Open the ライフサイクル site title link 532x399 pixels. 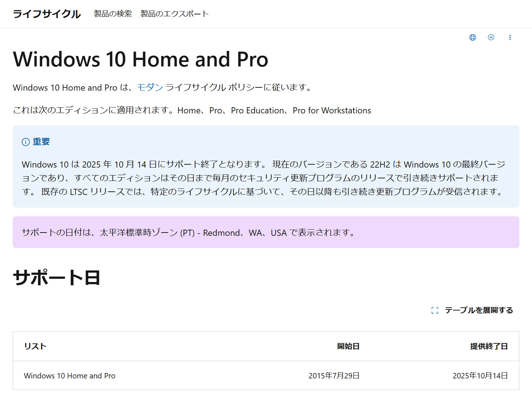point(47,14)
